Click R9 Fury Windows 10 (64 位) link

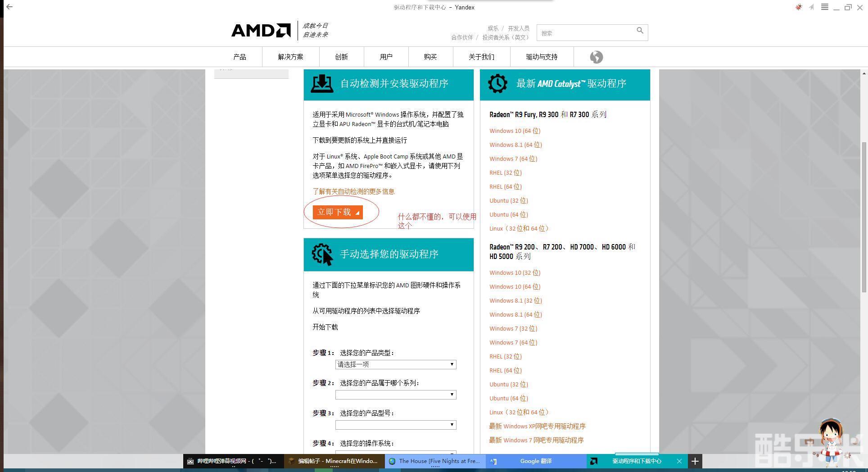pyautogui.click(x=515, y=131)
